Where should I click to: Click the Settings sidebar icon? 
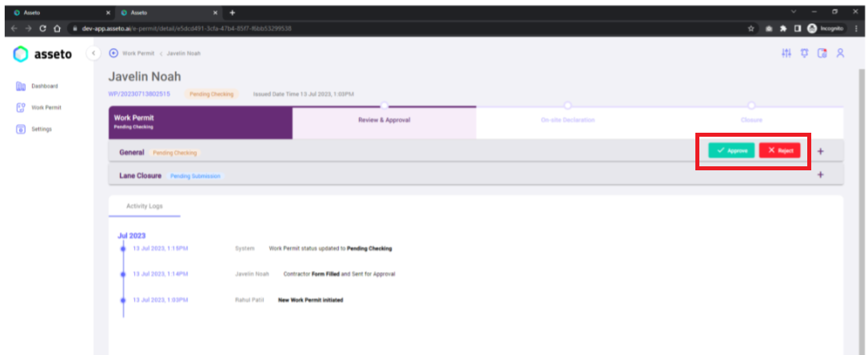click(x=21, y=129)
